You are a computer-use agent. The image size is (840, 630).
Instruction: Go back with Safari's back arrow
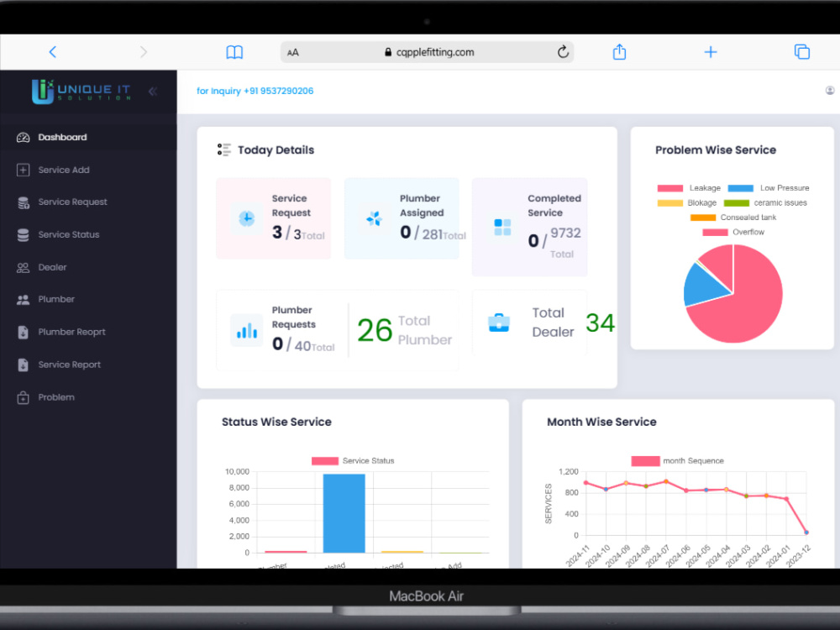(x=52, y=52)
